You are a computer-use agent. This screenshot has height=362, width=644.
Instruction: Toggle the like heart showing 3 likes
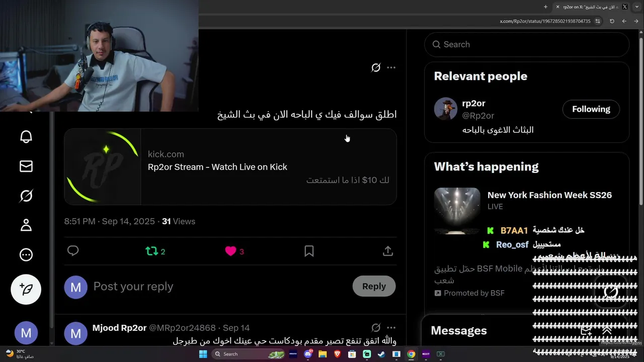click(x=234, y=251)
